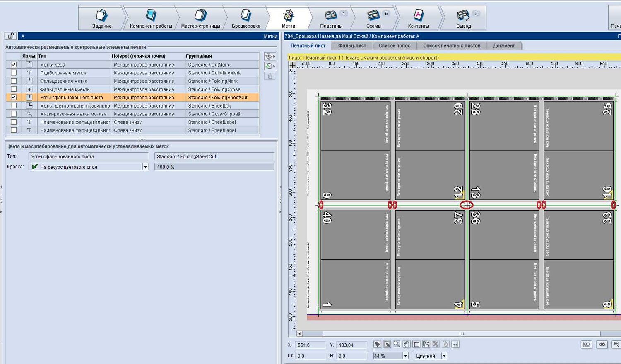
Task: Click the Ярлык column header
Action: tap(29, 56)
